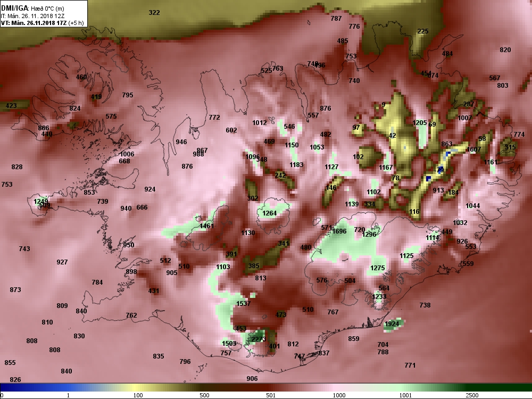Click the map value 1044
Image resolution: width=532 pixels, height=399 pixels.
coord(472,205)
